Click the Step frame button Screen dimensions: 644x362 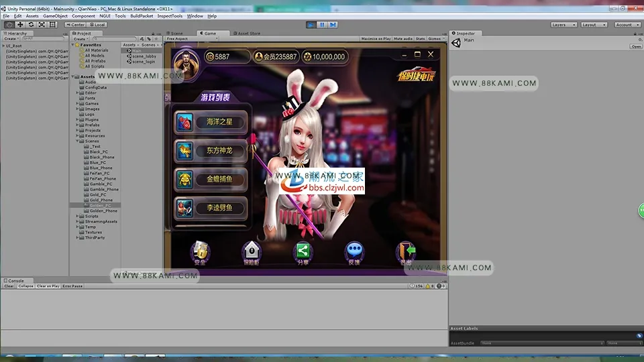(x=333, y=25)
